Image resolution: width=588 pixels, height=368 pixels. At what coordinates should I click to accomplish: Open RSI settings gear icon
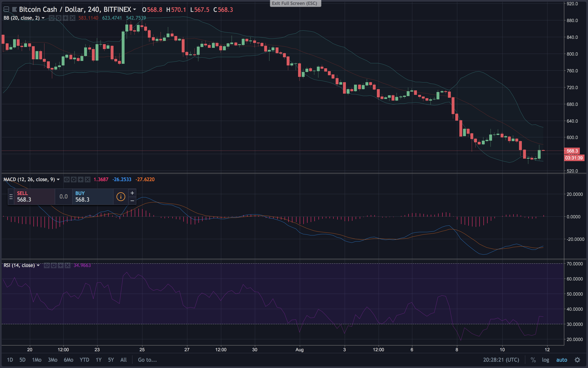point(54,265)
